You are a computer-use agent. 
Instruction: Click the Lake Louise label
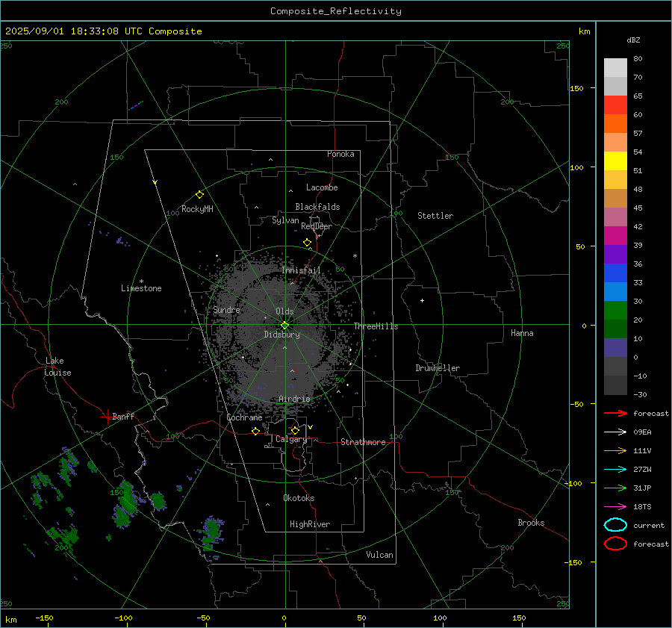[x=57, y=367]
